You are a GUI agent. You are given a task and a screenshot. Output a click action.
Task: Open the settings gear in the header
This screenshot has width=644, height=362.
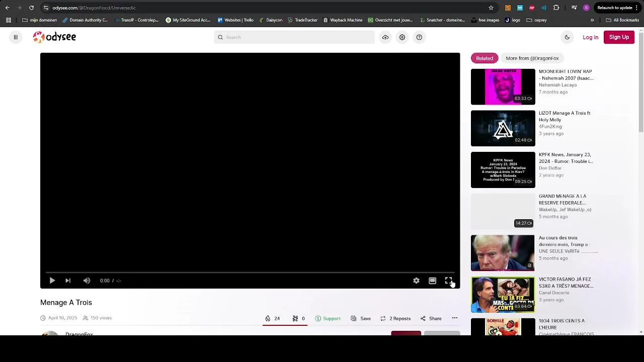[402, 37]
